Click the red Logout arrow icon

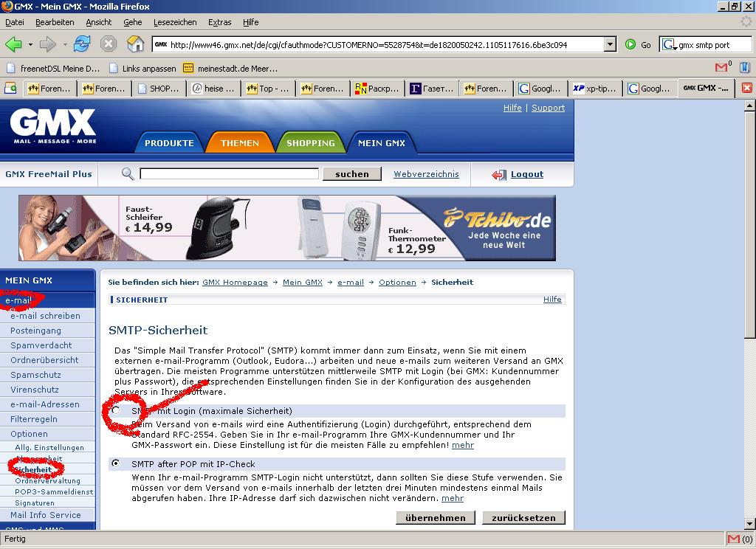coord(499,174)
